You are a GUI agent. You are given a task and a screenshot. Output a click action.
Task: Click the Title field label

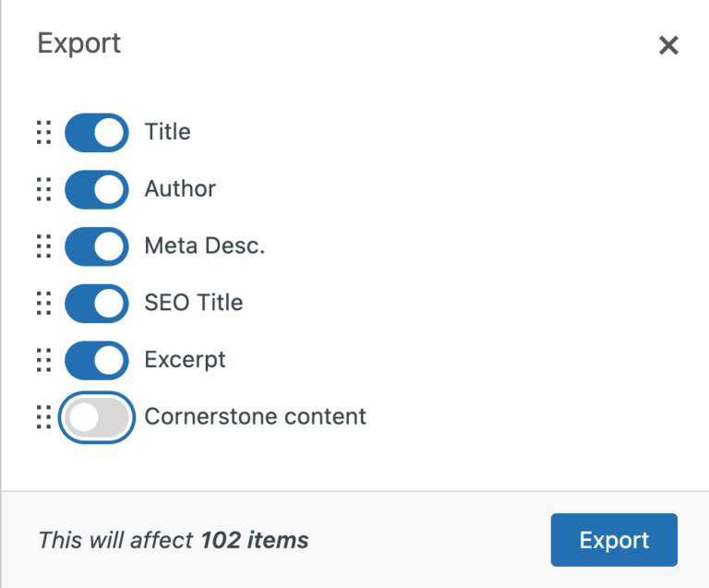point(168,132)
